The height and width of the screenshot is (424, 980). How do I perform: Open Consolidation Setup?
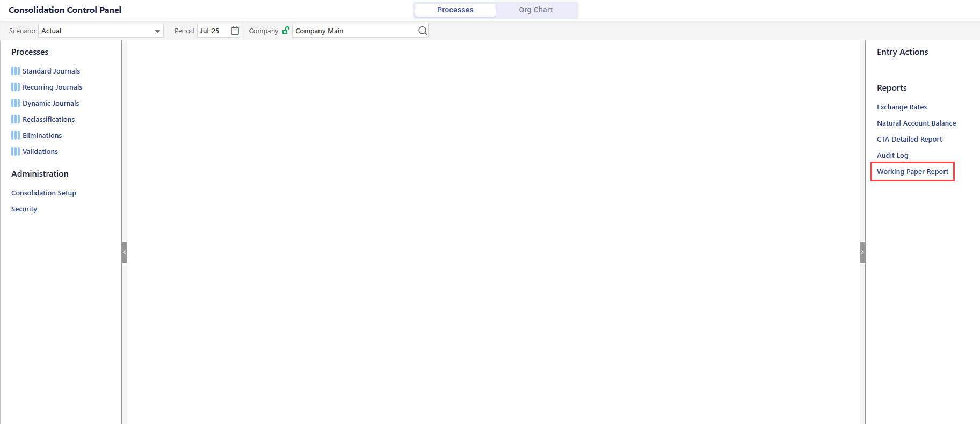(43, 193)
